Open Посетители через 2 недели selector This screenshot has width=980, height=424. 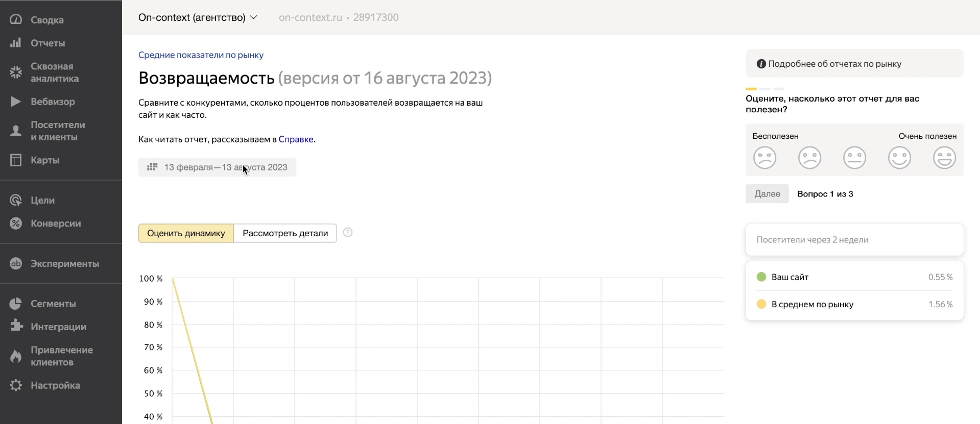click(x=854, y=240)
